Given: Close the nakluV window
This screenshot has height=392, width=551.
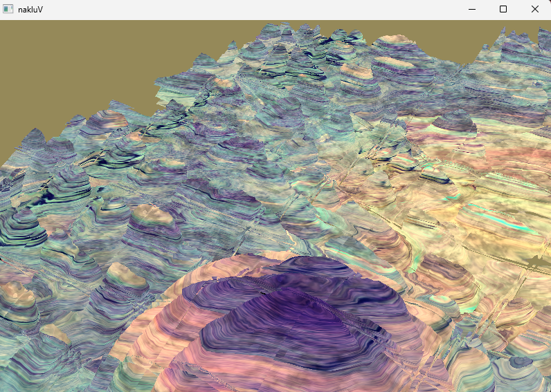Looking at the screenshot, I should (x=535, y=9).
